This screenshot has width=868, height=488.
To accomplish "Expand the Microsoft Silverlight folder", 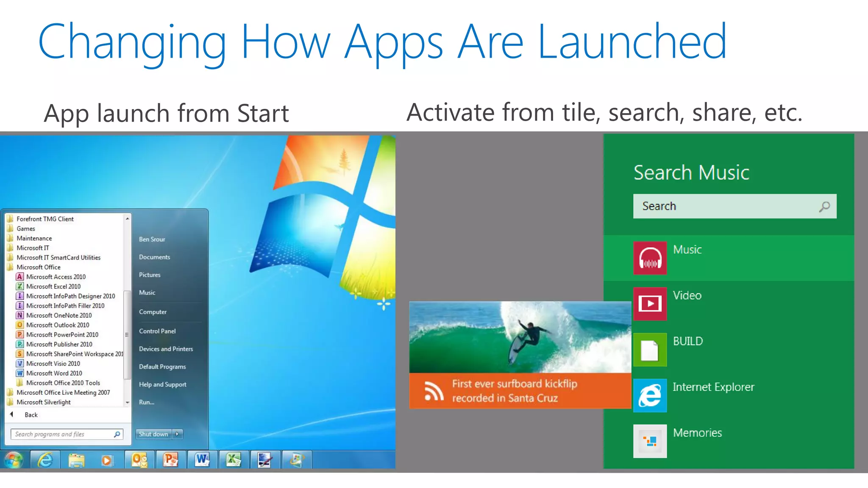I will click(x=43, y=402).
